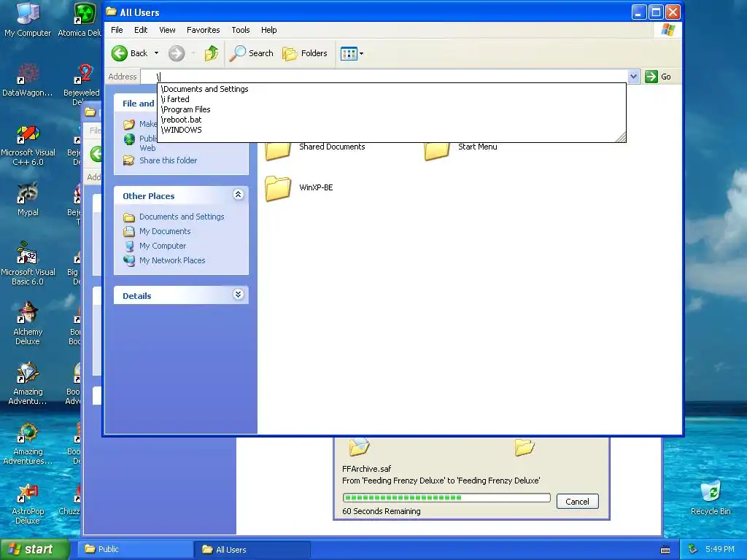Select the Amazing Adventures... shortcut icon
Screen dimensions: 747x560
28,443
